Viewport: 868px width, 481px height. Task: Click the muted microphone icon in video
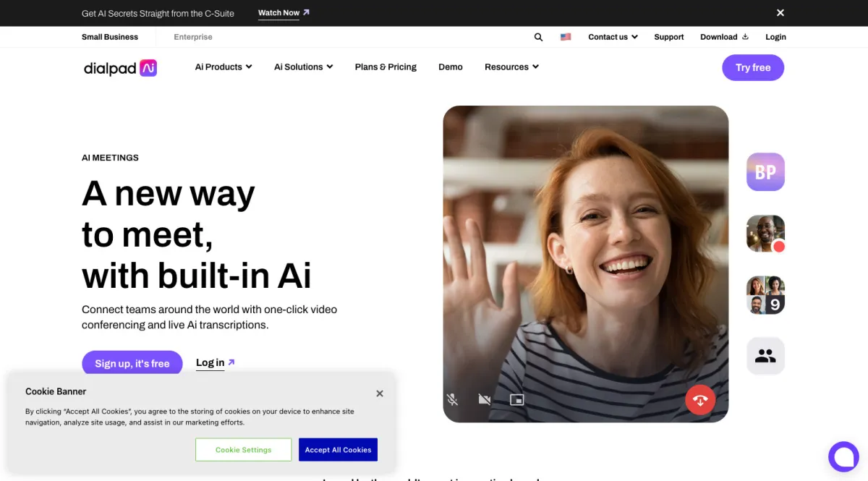[x=453, y=399]
